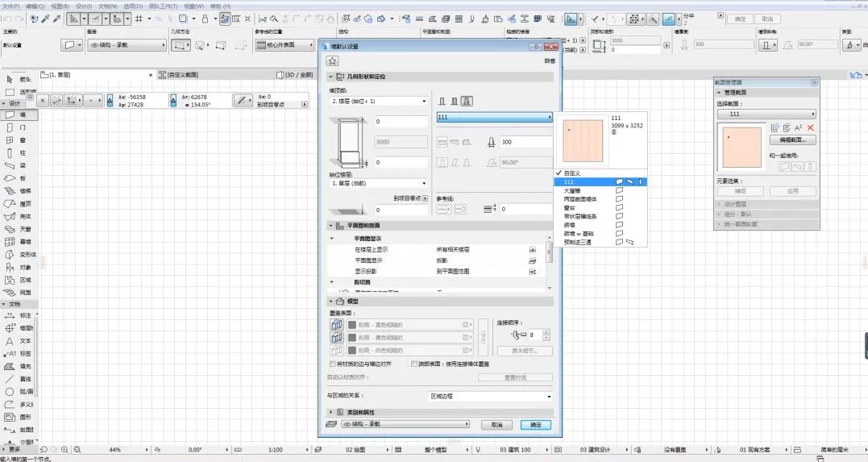Click the top offset field in geometry section
Viewport: 868px width, 462px height.
[x=401, y=121]
